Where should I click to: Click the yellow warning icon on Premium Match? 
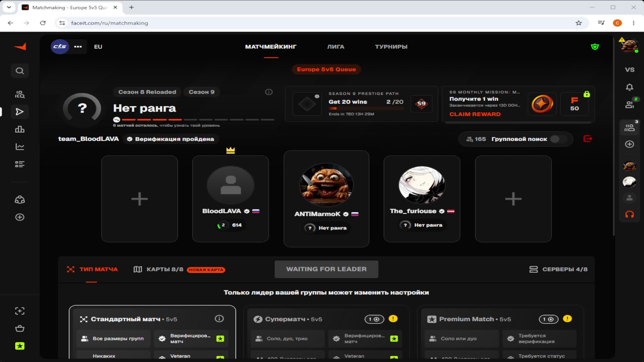567,319
